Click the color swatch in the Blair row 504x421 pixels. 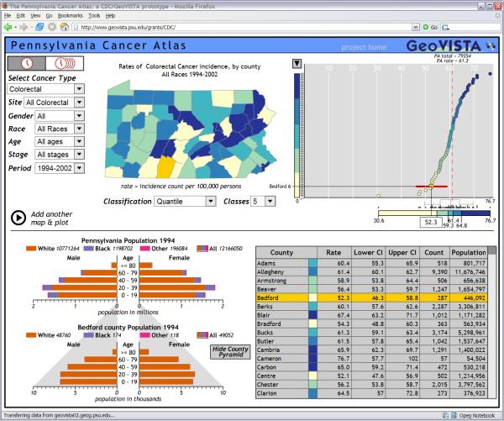pos(312,315)
